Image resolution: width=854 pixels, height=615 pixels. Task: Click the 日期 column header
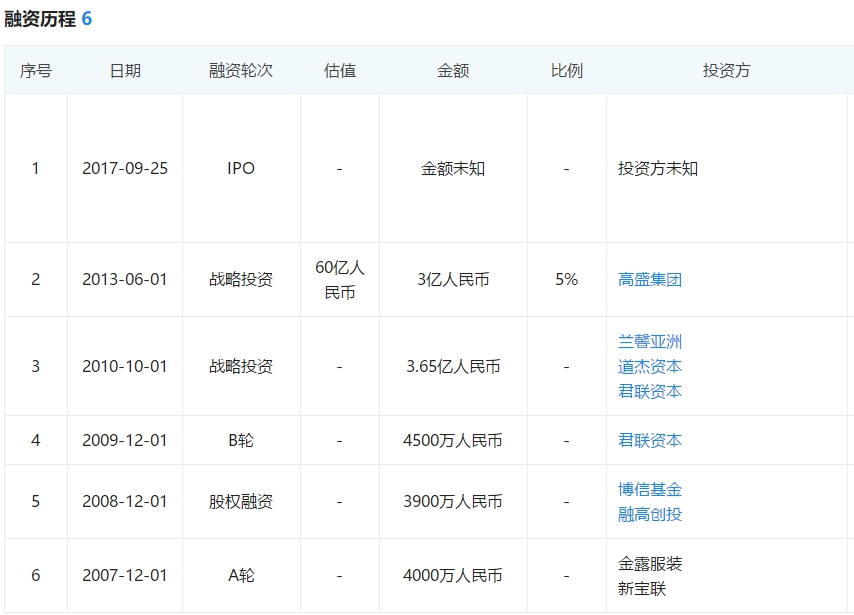(x=125, y=70)
